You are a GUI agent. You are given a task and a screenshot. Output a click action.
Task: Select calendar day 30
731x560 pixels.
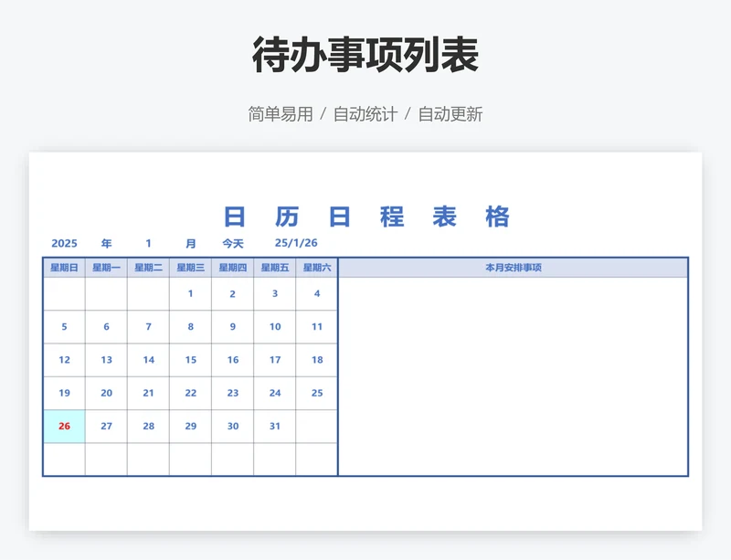[x=233, y=427]
